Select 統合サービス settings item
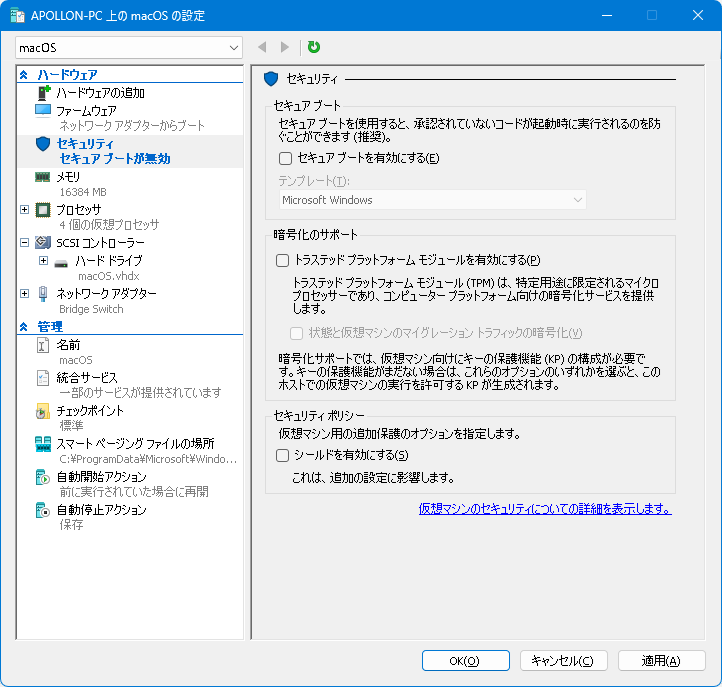The width and height of the screenshot is (722, 687). point(87,378)
